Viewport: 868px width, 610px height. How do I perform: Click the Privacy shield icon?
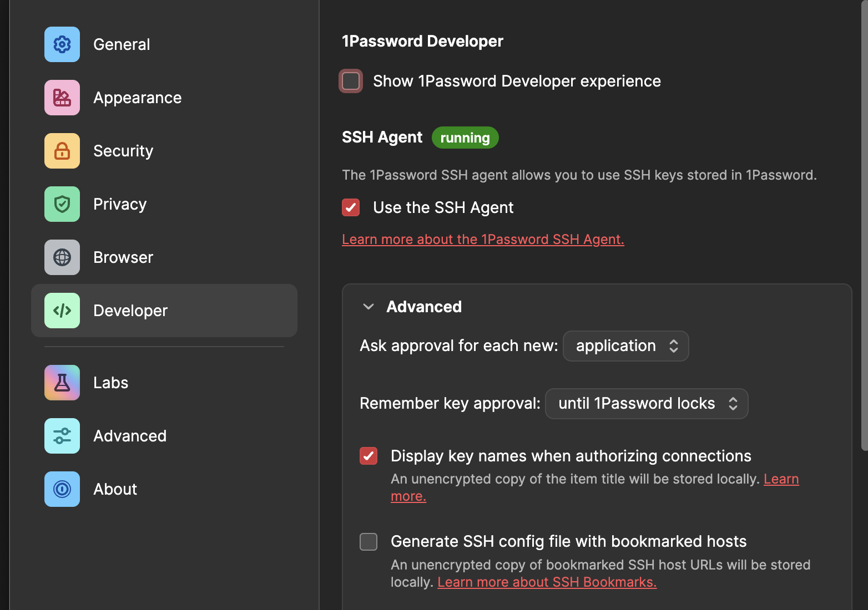[62, 204]
